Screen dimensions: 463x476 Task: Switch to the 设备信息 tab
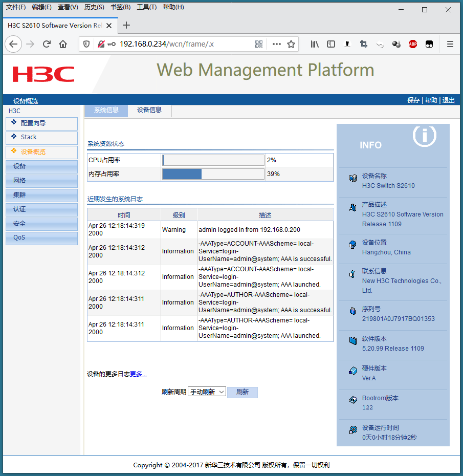pos(149,111)
